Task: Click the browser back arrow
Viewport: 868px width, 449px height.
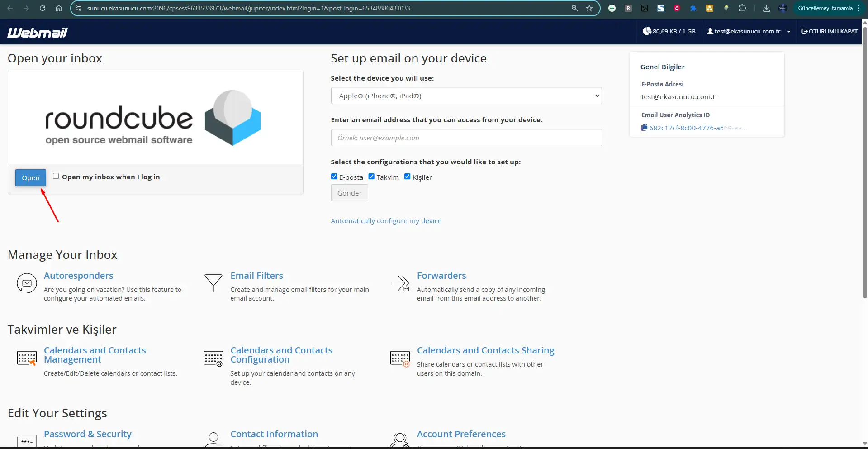Action: point(10,8)
